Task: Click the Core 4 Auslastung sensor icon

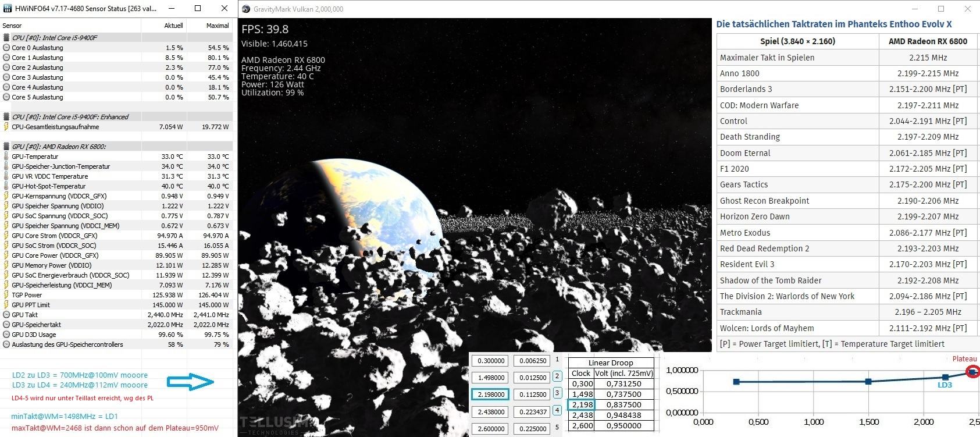Action: pyautogui.click(x=6, y=87)
